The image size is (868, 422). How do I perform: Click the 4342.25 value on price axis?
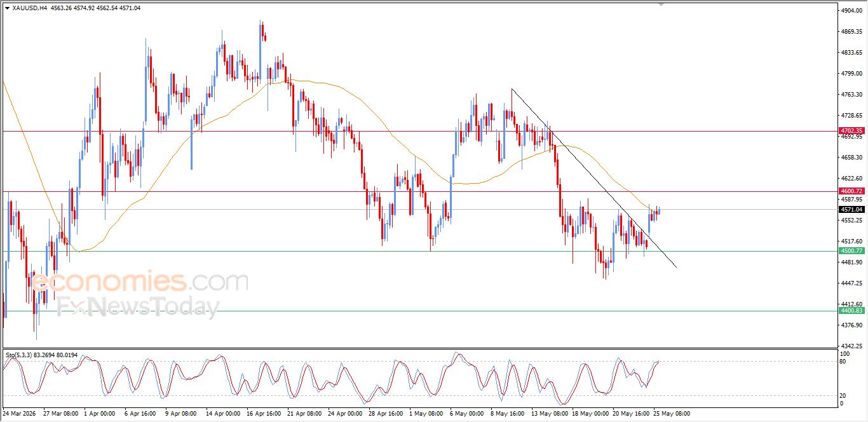click(x=851, y=346)
